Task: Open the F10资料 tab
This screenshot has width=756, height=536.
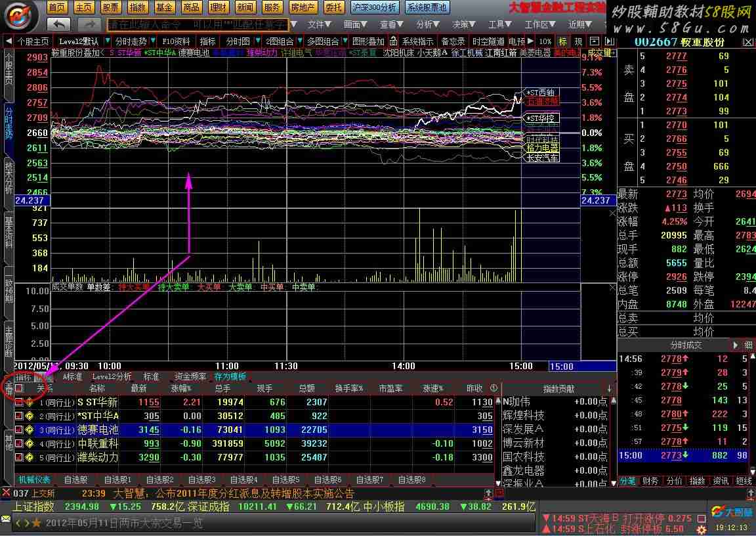Action: tap(176, 41)
